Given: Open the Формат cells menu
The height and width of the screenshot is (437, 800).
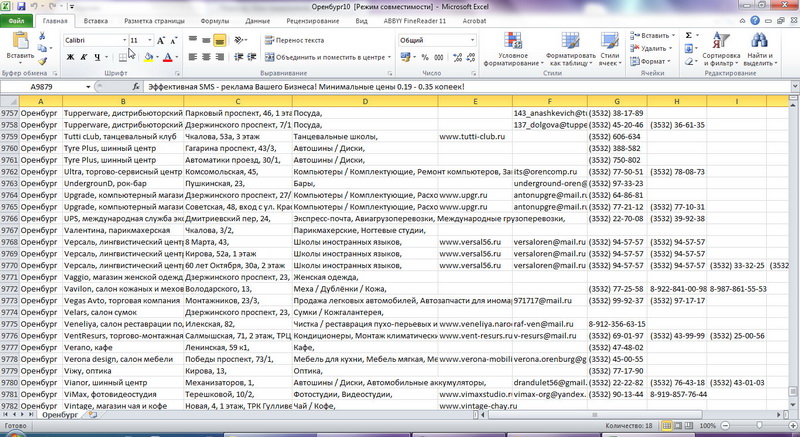Looking at the screenshot, I should (649, 61).
